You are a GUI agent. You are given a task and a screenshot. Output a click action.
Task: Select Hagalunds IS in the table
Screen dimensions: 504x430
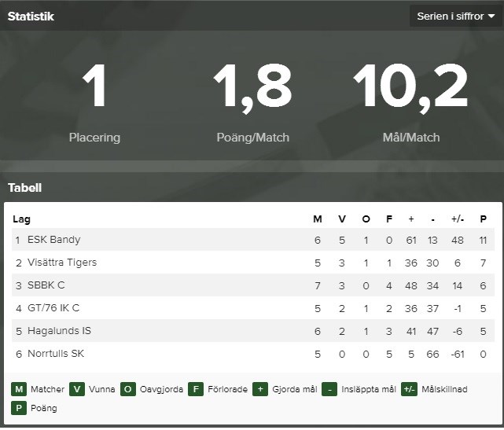60,331
